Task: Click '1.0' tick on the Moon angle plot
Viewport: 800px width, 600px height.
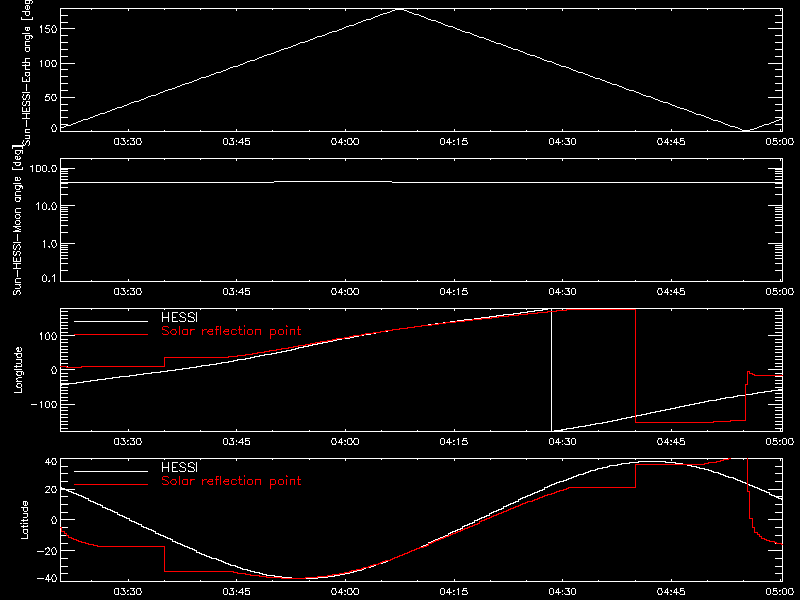Action: pos(49,244)
